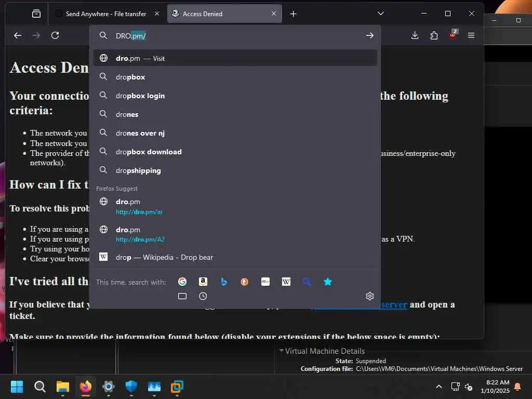This screenshot has width=532, height=399.
Task: Choose the dropbox login suggestion
Action: click(235, 96)
